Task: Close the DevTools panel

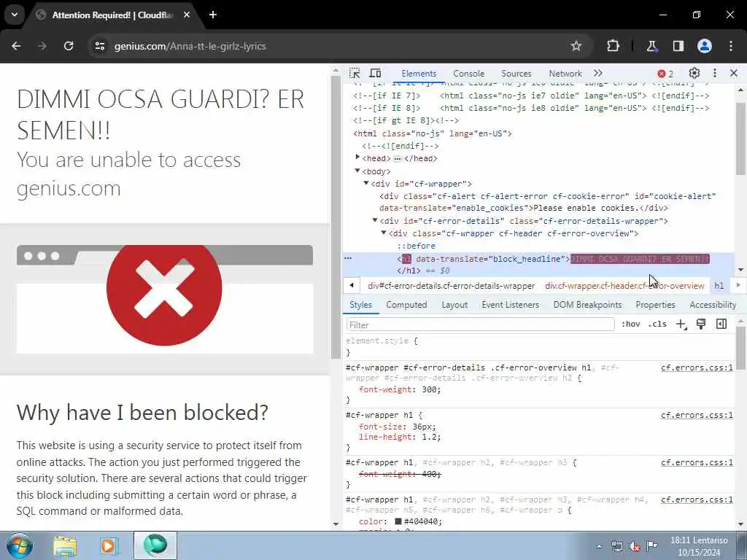Action: click(734, 74)
